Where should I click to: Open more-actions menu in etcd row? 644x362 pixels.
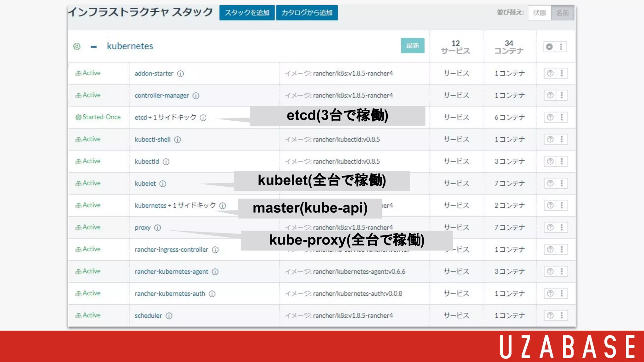pyautogui.click(x=562, y=117)
